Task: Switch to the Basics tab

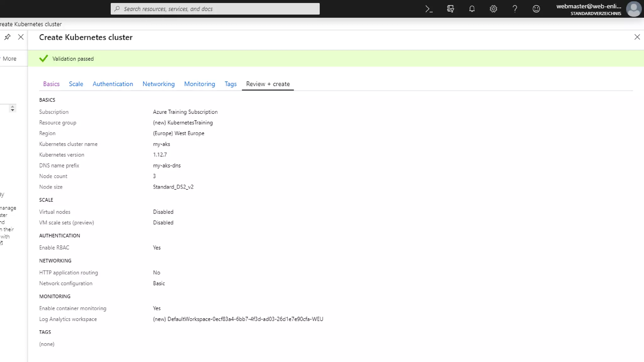Action: click(x=51, y=84)
